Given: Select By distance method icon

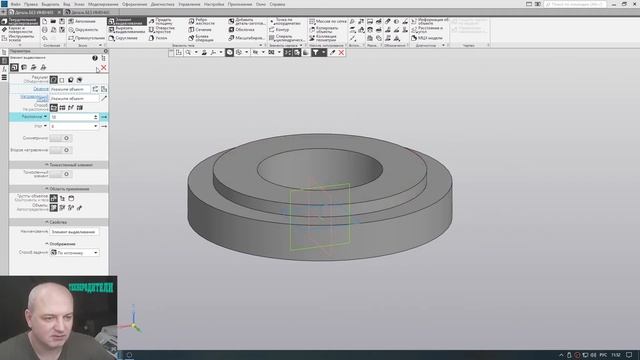Looking at the screenshot, I should 53,108.
